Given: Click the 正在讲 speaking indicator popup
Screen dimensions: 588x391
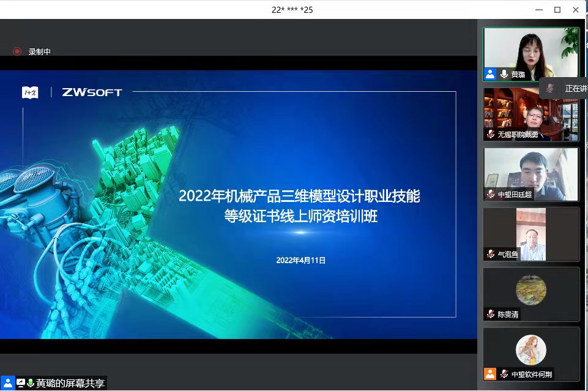Looking at the screenshot, I should [566, 88].
